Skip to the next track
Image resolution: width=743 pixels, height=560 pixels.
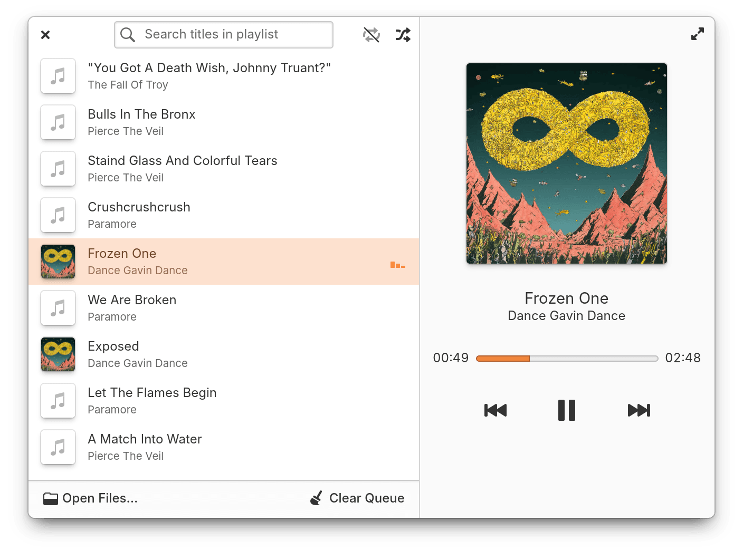(x=639, y=410)
